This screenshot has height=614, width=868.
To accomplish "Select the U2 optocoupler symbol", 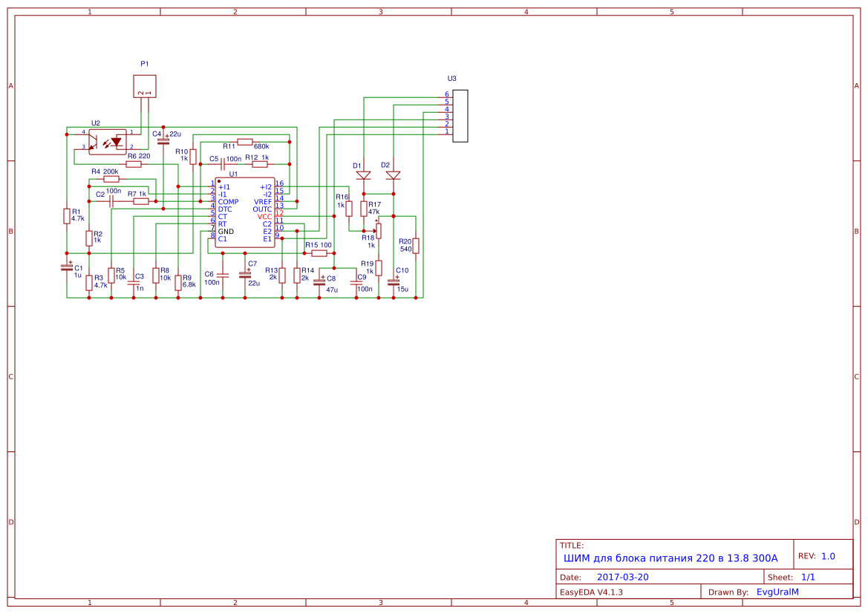I will (x=108, y=142).
